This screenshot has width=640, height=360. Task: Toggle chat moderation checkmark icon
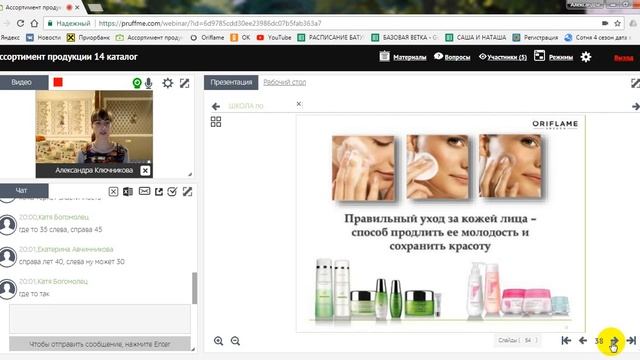tap(172, 191)
